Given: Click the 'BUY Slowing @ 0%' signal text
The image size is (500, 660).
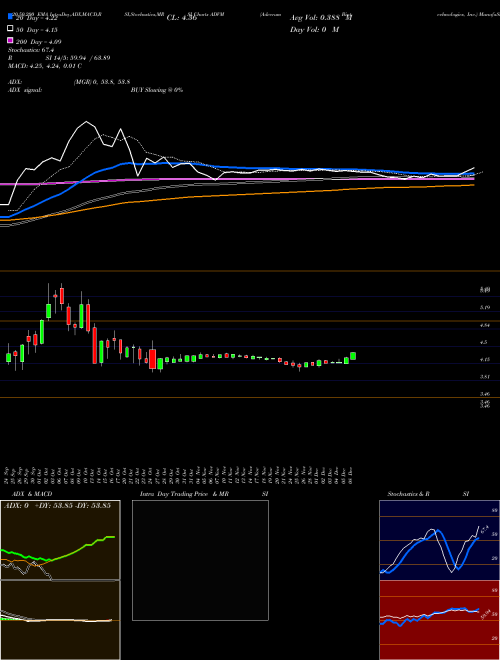Looking at the screenshot, I should (x=157, y=90).
